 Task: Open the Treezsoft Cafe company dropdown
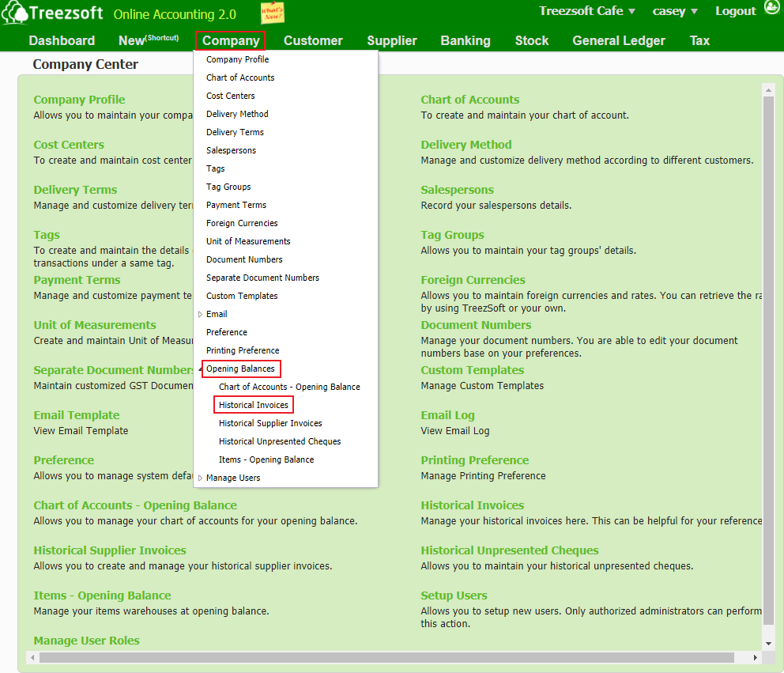pyautogui.click(x=586, y=11)
